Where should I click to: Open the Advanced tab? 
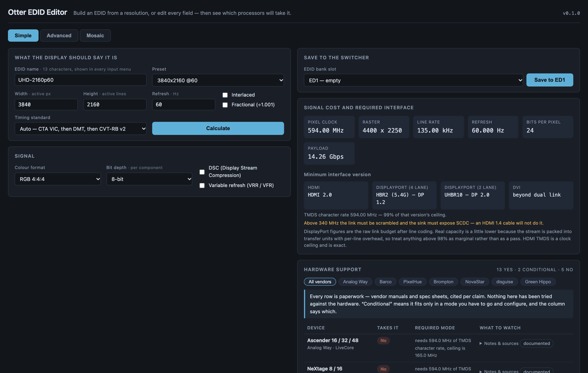pyautogui.click(x=59, y=35)
